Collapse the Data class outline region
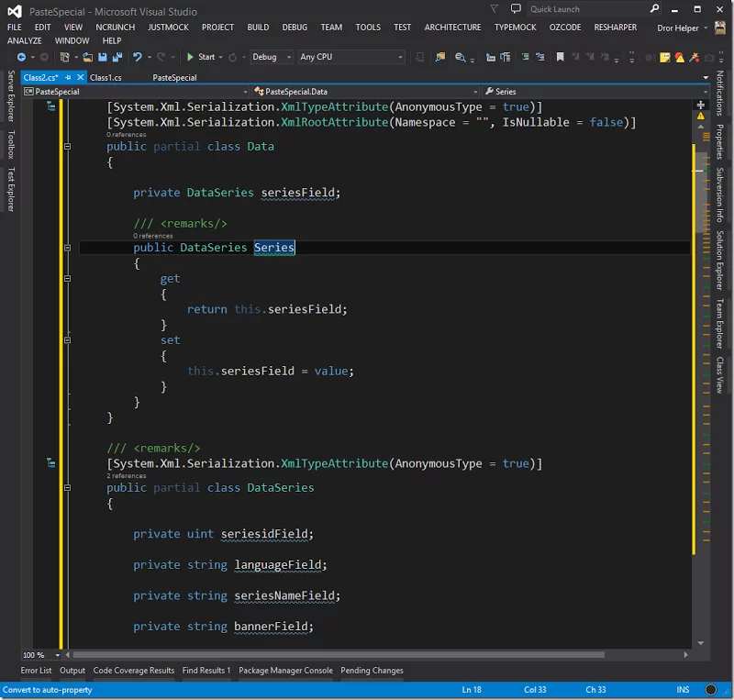Image resolution: width=734 pixels, height=700 pixels. pos(67,146)
